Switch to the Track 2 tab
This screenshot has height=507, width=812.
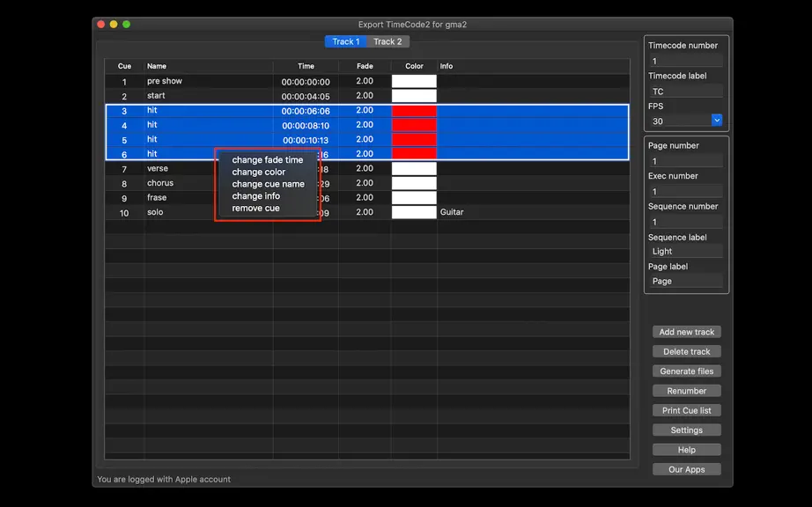click(388, 41)
